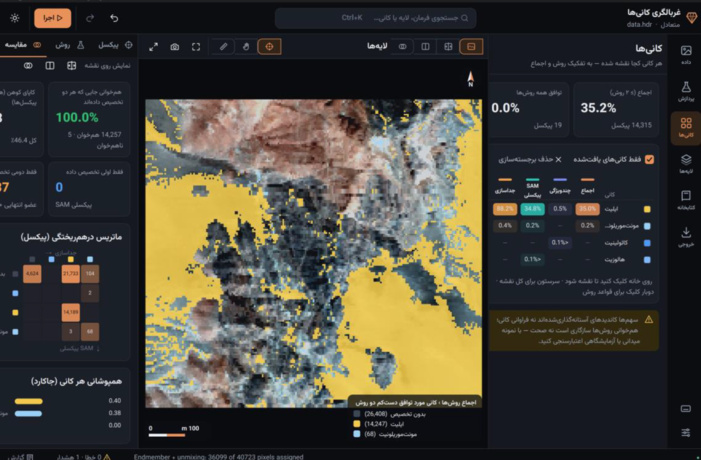Switch to the مقایسه (Compare) tab

pyautogui.click(x=22, y=45)
